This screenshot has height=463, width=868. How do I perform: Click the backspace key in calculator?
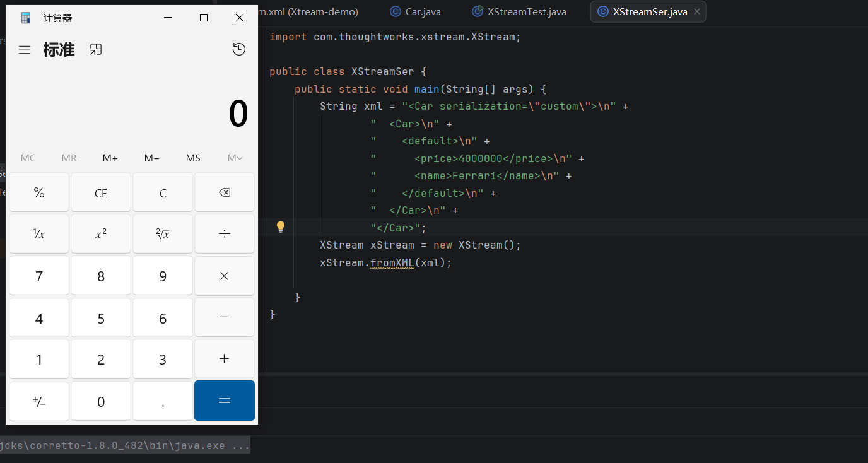tap(225, 193)
